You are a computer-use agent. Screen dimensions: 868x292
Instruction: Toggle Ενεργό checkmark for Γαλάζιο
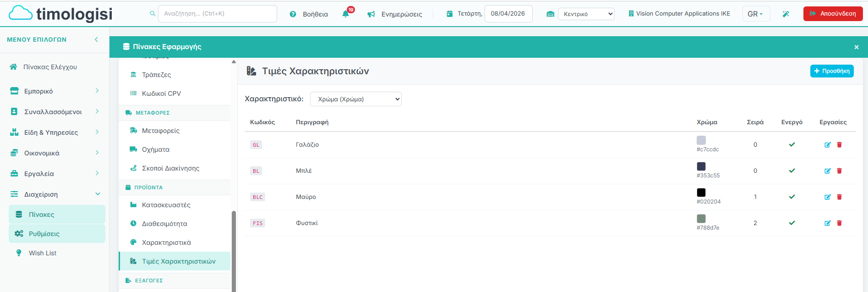point(792,144)
